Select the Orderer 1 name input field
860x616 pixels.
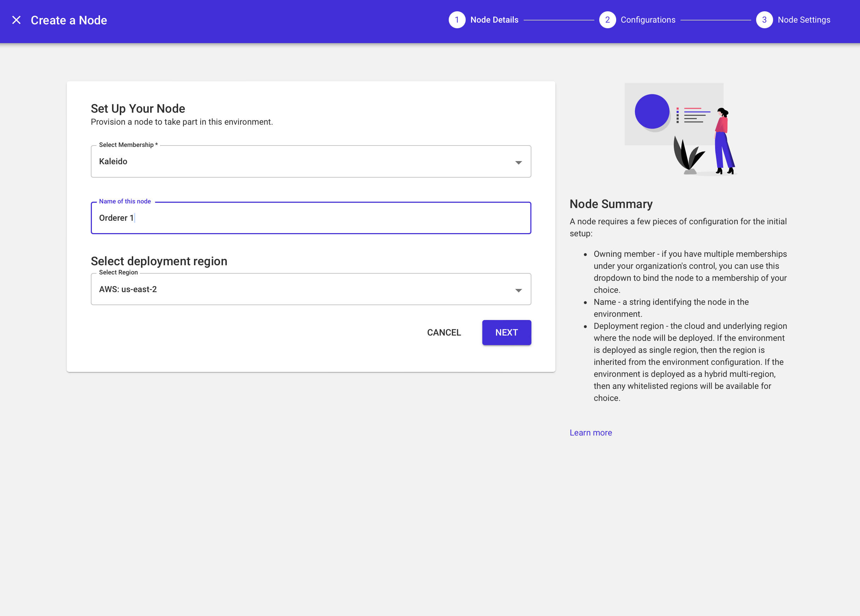pyautogui.click(x=311, y=218)
